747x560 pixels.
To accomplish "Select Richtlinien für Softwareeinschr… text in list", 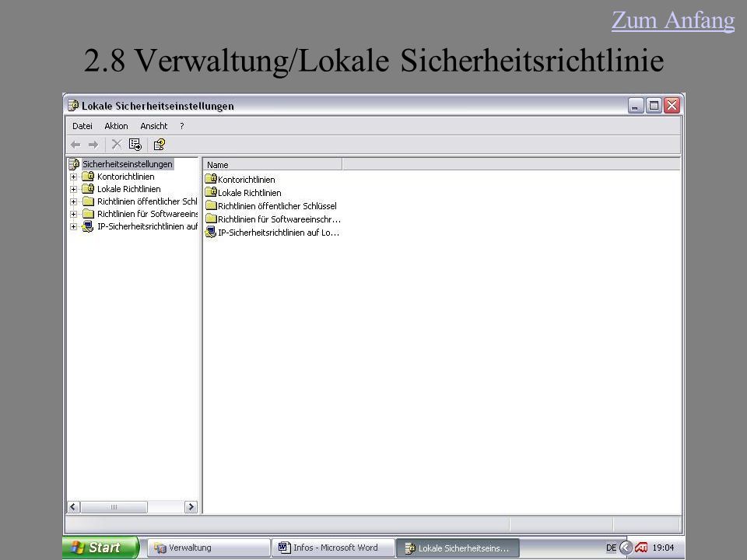I will (x=279, y=219).
